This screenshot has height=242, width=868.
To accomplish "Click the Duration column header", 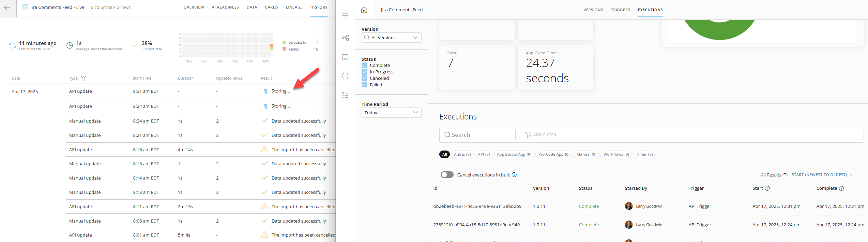I will (186, 78).
